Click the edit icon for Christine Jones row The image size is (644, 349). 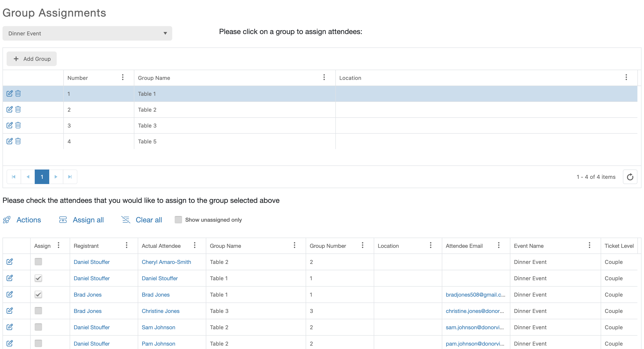tap(10, 311)
